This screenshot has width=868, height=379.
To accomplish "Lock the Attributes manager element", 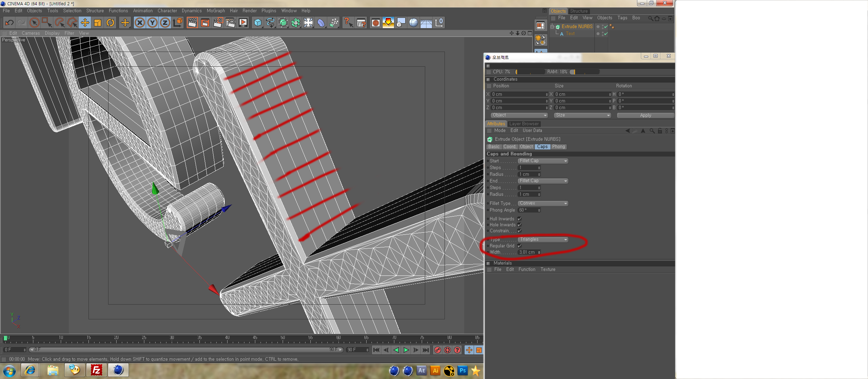I will tap(660, 131).
